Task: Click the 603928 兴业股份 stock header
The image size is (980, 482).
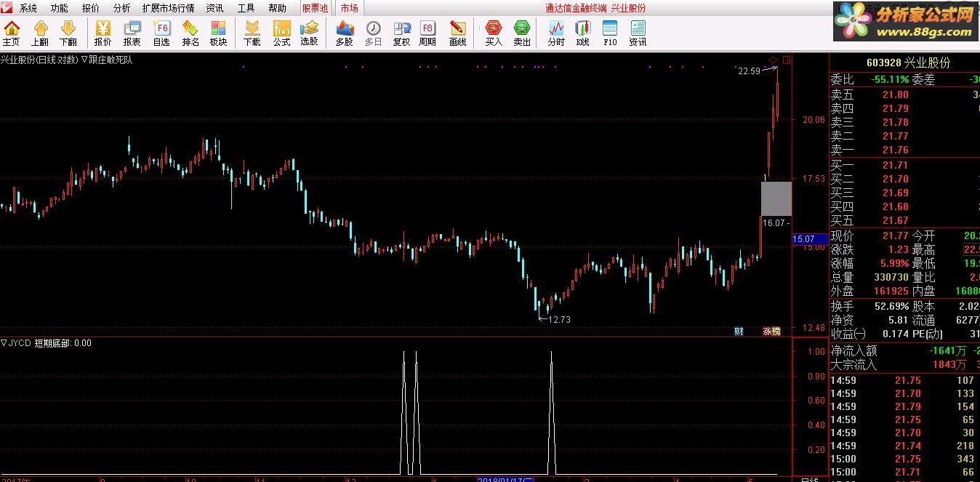Action: [x=908, y=63]
